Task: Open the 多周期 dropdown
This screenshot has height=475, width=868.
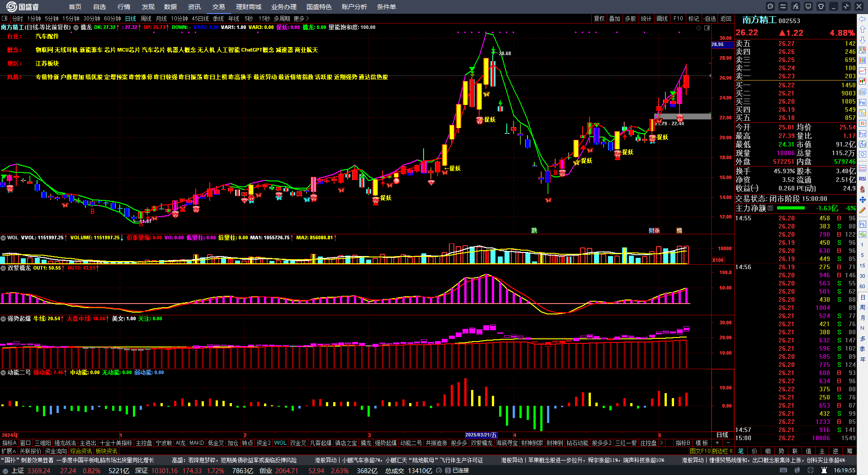Action: (282, 19)
